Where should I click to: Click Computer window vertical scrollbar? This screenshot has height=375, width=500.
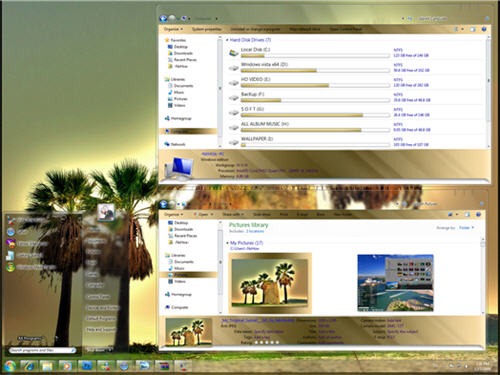click(489, 92)
